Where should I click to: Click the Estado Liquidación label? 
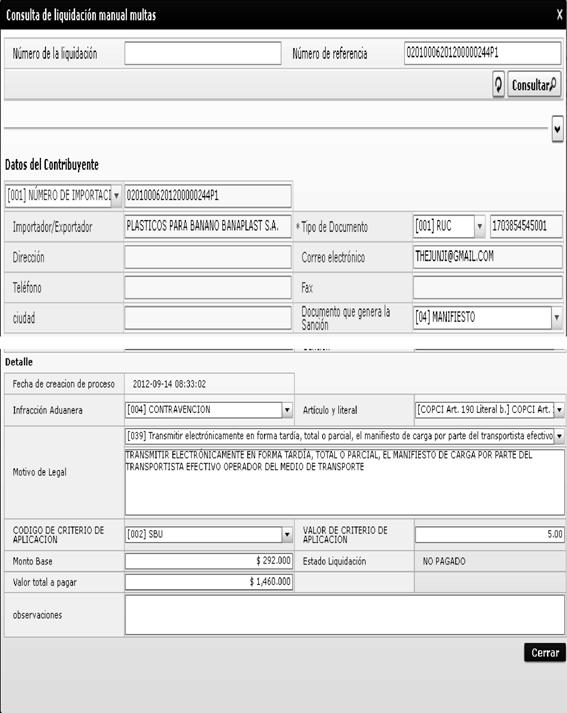tap(334, 562)
